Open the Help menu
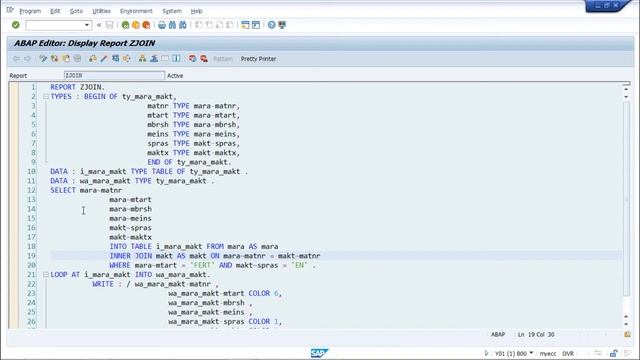The height and width of the screenshot is (360, 640). tap(196, 11)
